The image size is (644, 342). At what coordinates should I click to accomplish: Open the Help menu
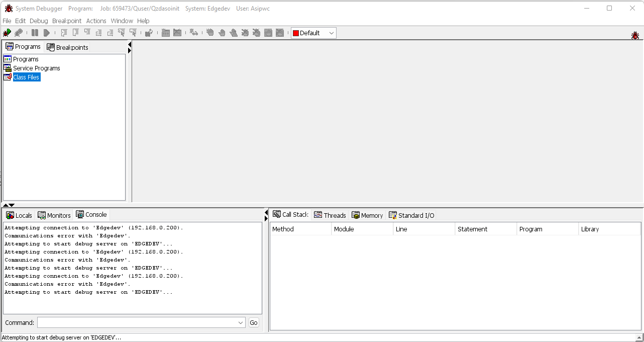(x=143, y=21)
